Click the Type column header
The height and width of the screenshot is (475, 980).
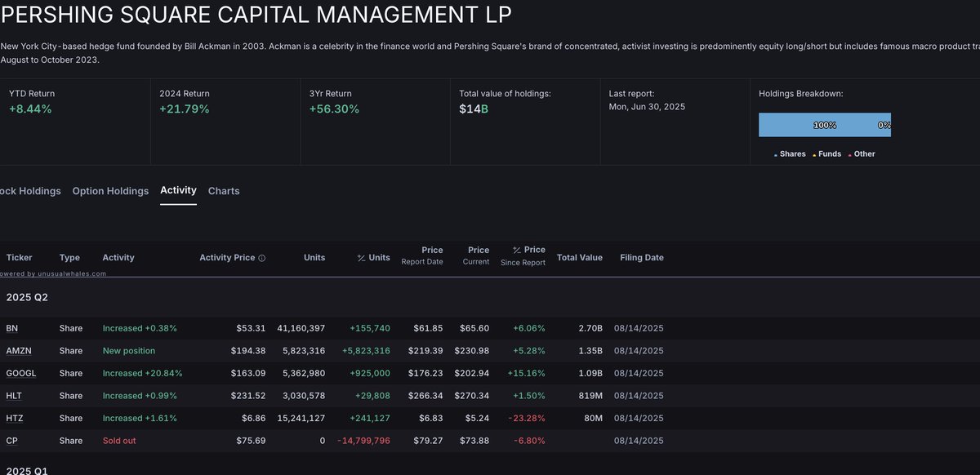click(x=70, y=257)
